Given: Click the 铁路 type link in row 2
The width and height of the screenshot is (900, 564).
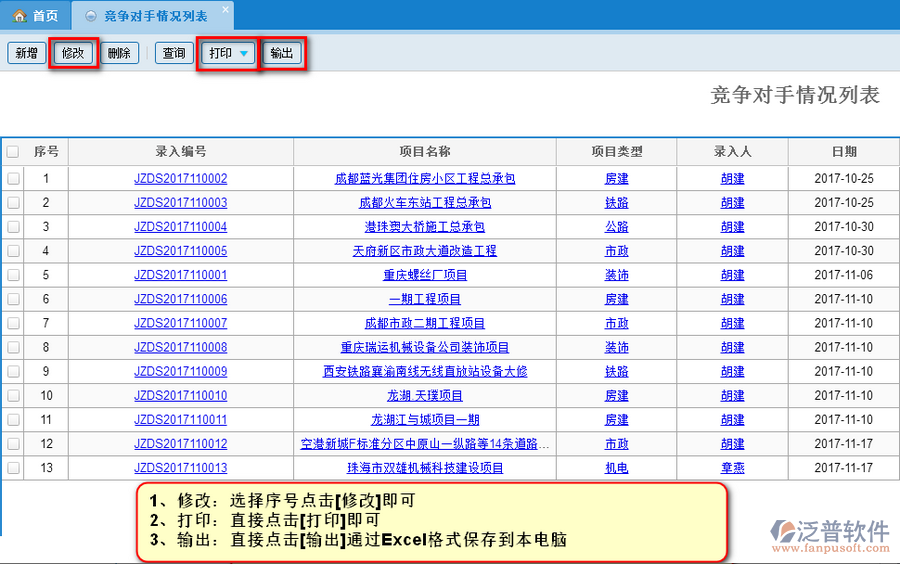Looking at the screenshot, I should [x=616, y=203].
